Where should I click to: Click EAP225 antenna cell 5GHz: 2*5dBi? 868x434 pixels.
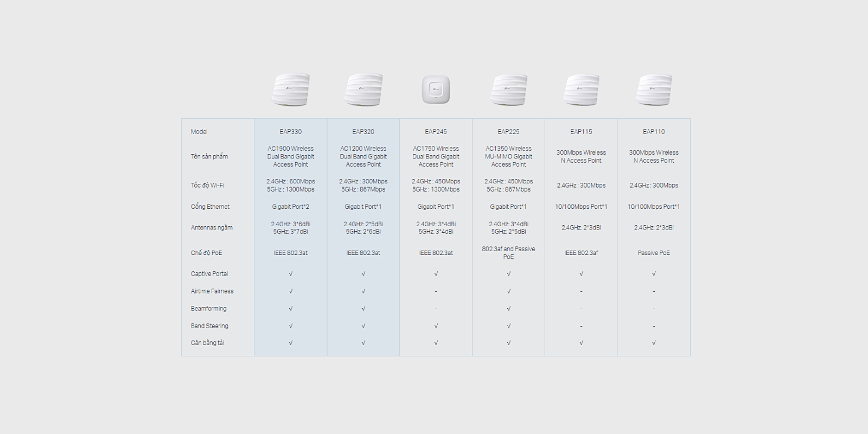tap(509, 228)
